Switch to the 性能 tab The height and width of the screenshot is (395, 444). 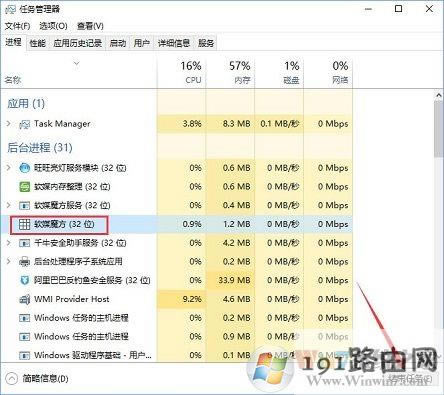pos(37,43)
